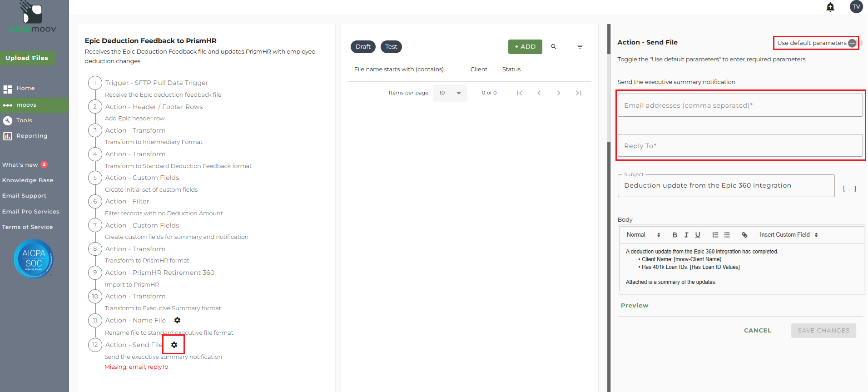Viewport: 868px width, 392px height.
Task: Go to first page of results
Action: pyautogui.click(x=519, y=93)
